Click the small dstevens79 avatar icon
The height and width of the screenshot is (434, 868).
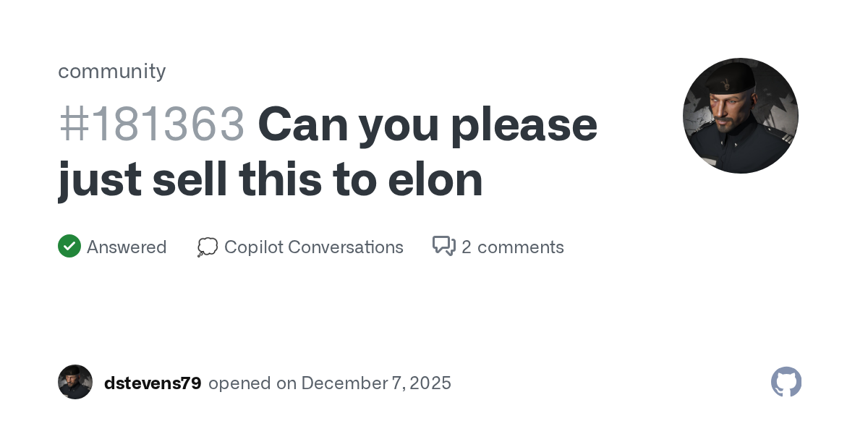click(x=75, y=382)
